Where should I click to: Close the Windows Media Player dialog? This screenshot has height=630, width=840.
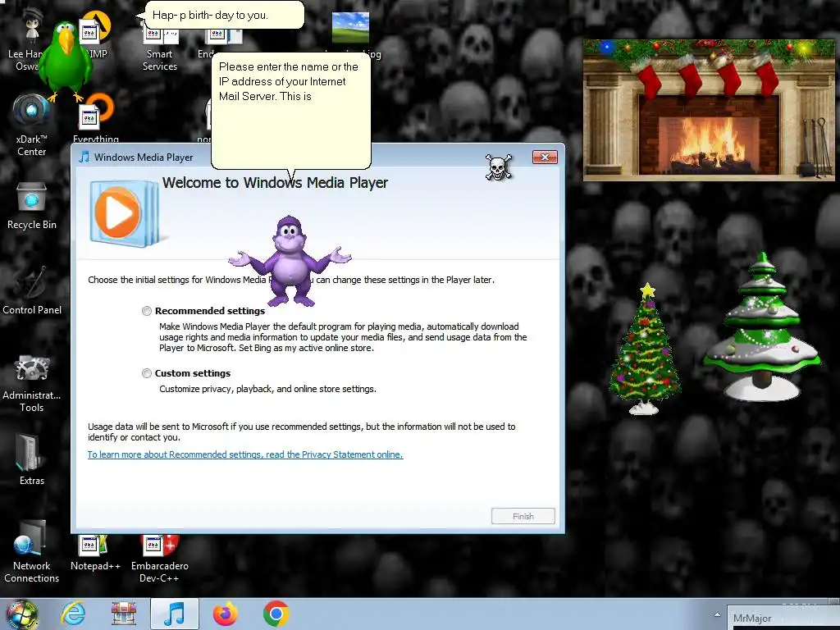pyautogui.click(x=545, y=157)
